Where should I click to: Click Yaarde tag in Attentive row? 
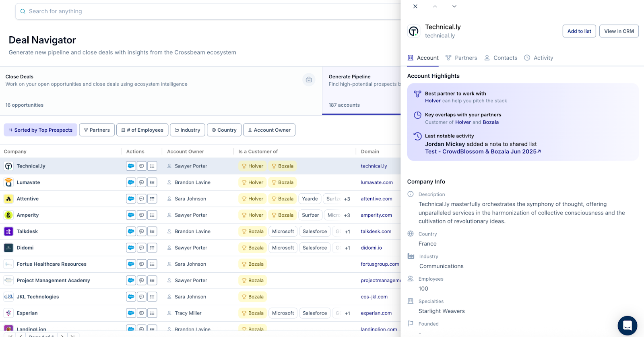pyautogui.click(x=310, y=199)
